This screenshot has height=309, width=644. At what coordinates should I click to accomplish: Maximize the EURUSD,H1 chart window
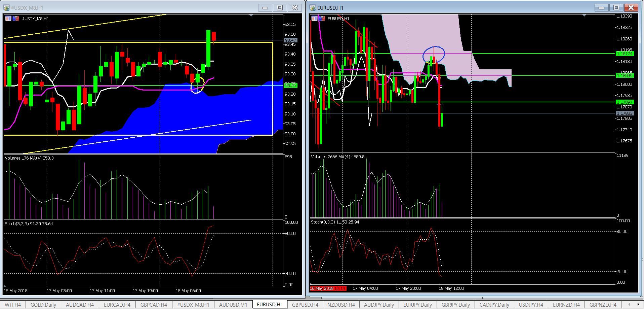[616, 8]
